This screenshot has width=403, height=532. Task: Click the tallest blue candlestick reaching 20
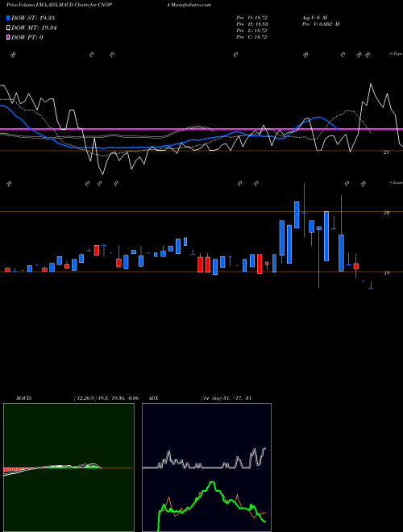[326, 236]
